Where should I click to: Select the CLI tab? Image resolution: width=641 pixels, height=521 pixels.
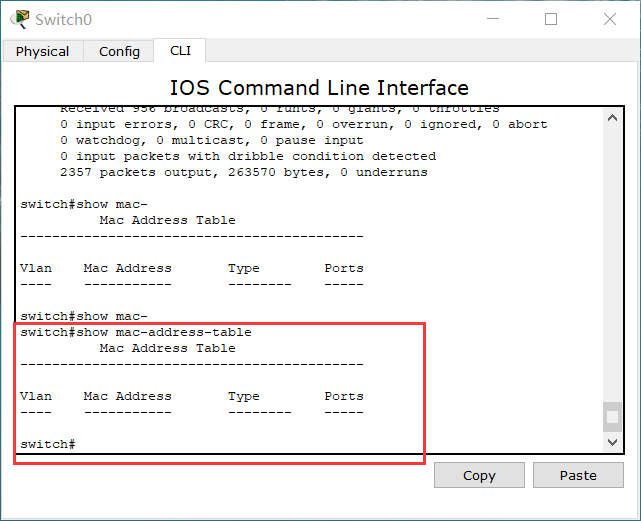click(180, 50)
